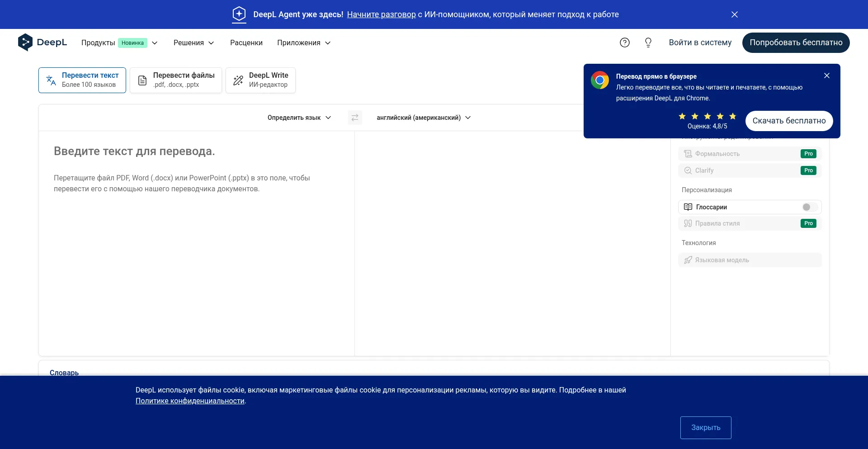The height and width of the screenshot is (449, 868).
Task: Open the английский (американский) target dropdown
Action: click(423, 118)
